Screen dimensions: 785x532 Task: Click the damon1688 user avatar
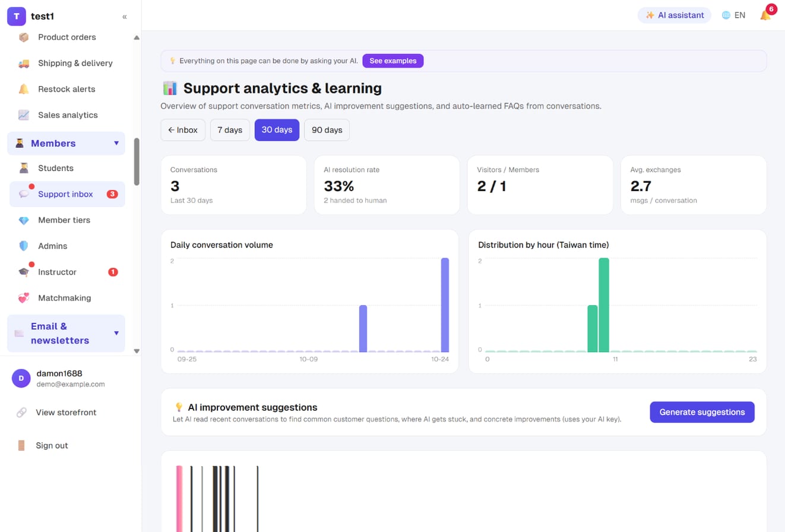click(21, 379)
